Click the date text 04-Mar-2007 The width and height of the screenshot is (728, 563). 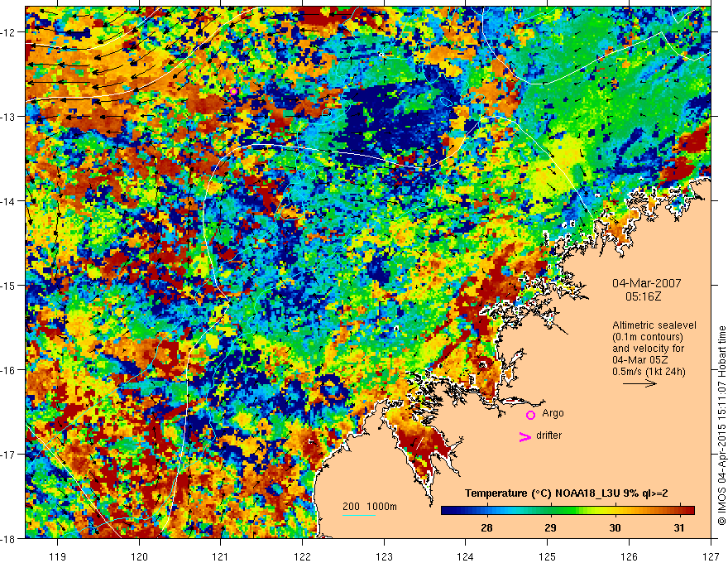point(647,283)
